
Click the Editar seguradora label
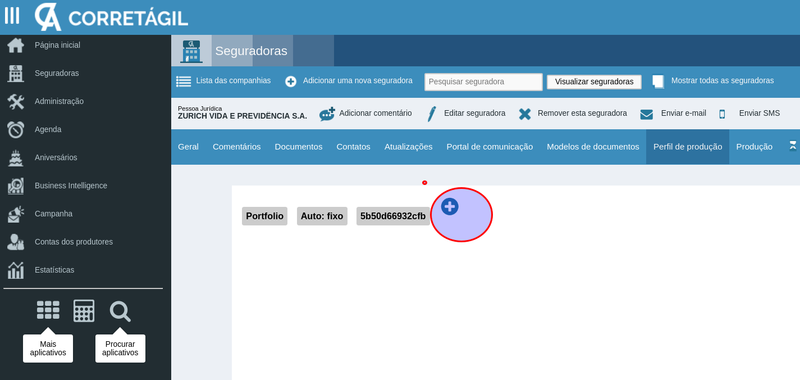475,113
